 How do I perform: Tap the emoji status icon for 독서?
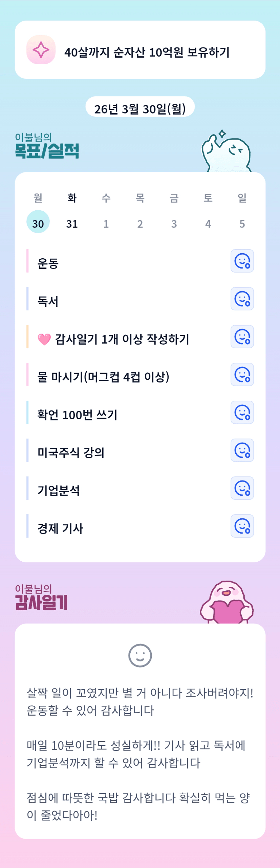click(242, 299)
